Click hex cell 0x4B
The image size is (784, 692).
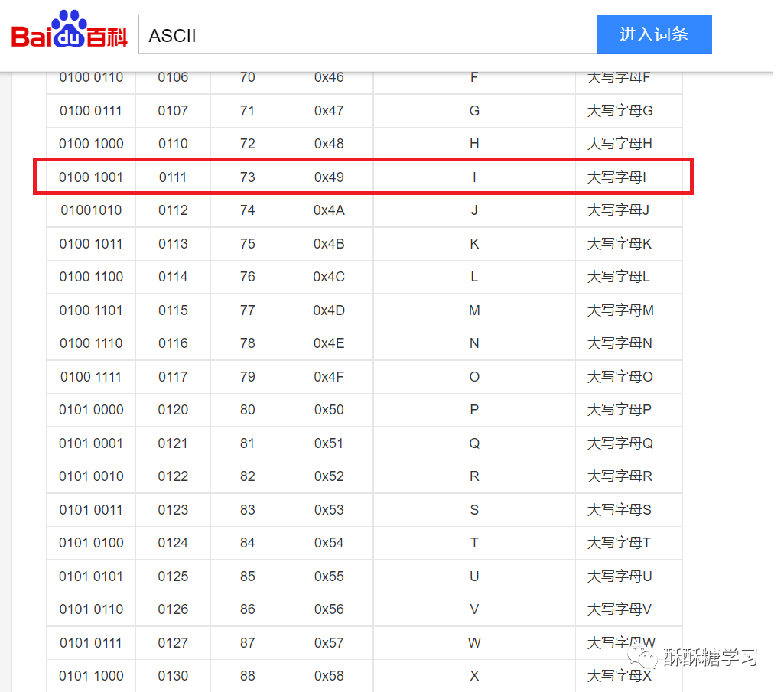[329, 243]
